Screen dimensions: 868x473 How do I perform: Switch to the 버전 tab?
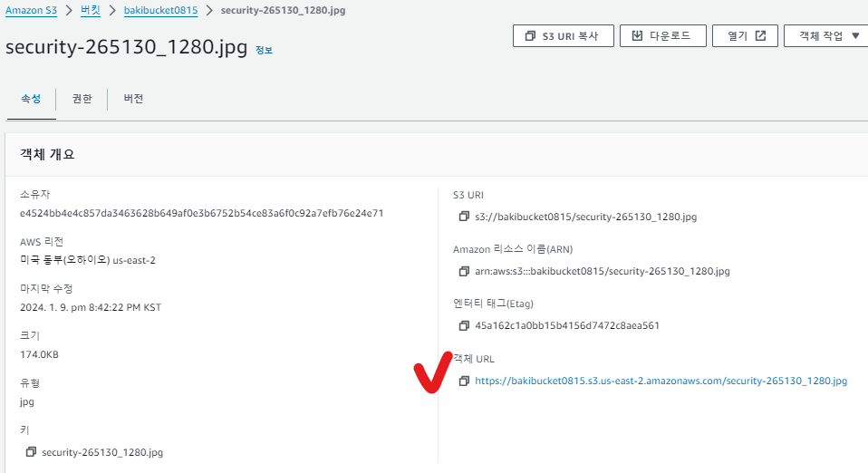[133, 99]
